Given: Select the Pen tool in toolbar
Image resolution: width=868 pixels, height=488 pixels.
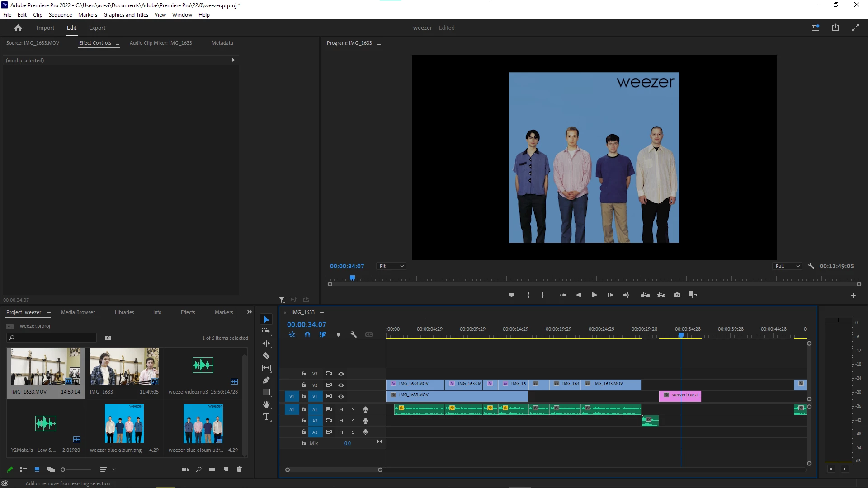Looking at the screenshot, I should click(266, 380).
